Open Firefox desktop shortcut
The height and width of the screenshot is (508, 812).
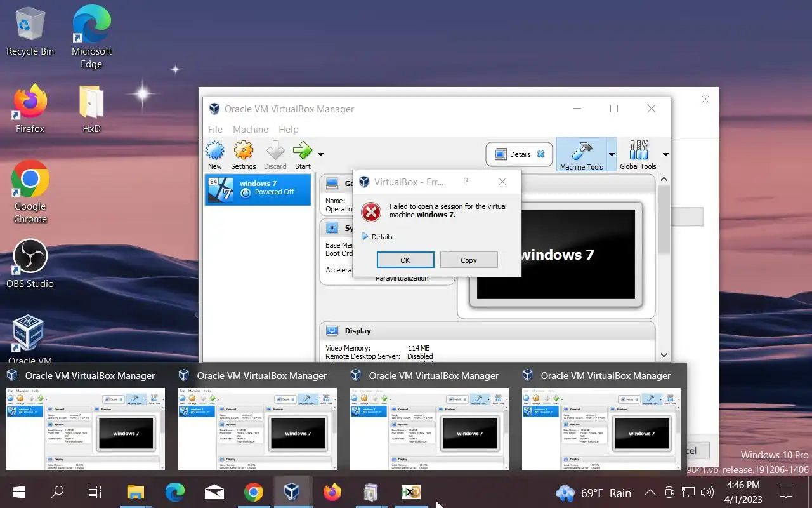30,109
